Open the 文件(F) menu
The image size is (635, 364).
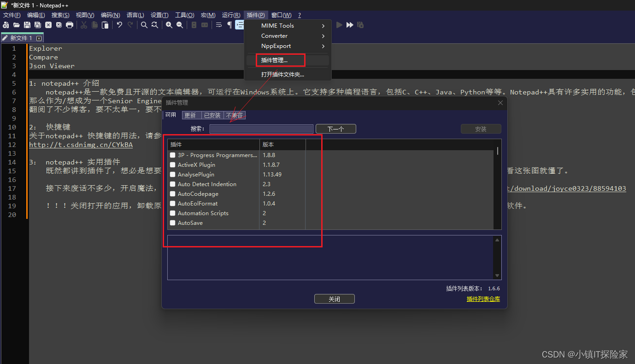point(12,15)
